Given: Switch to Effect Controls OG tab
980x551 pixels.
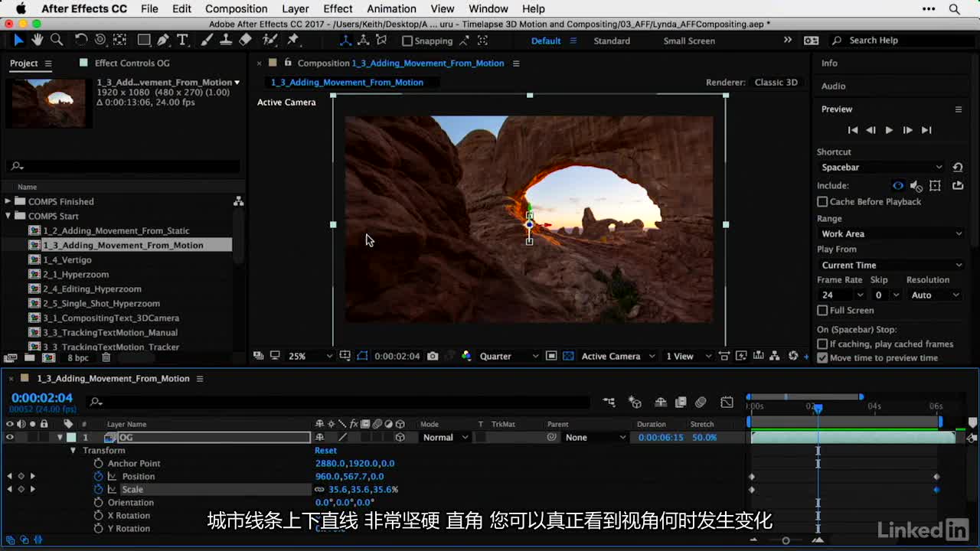Looking at the screenshot, I should coord(132,63).
